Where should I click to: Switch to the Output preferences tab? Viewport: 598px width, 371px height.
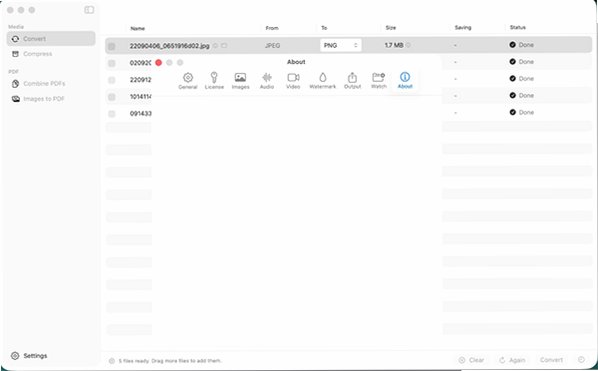click(352, 81)
